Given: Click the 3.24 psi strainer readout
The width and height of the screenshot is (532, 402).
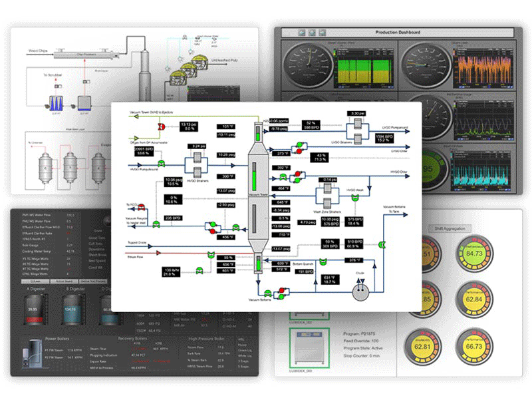Looking at the screenshot, I should point(198,146).
